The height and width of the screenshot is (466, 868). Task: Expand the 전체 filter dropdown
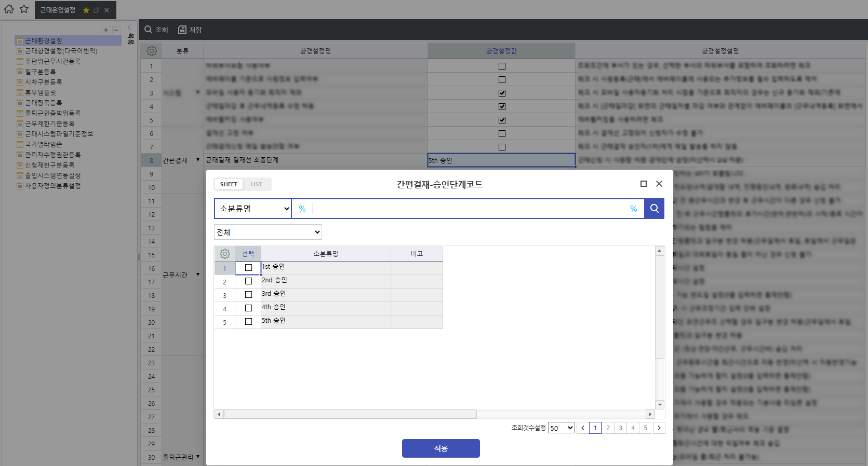(x=268, y=232)
